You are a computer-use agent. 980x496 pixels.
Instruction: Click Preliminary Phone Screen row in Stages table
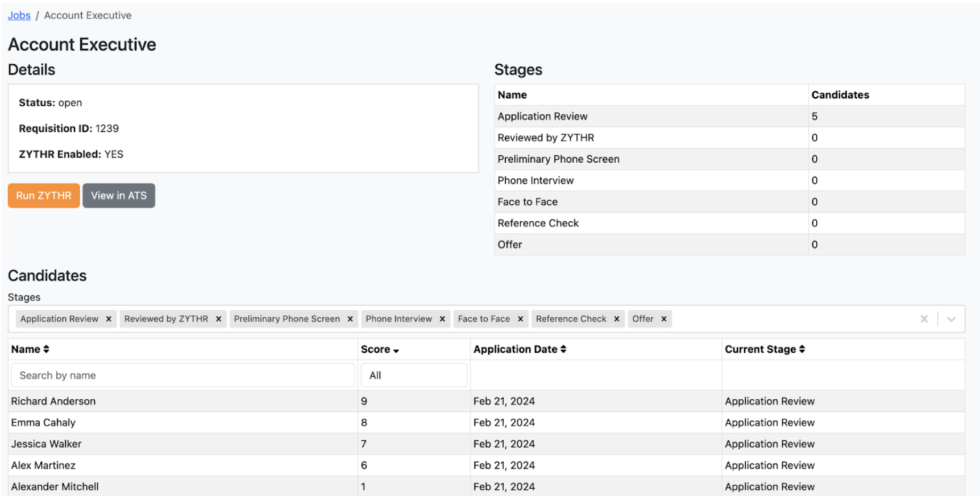pos(730,159)
